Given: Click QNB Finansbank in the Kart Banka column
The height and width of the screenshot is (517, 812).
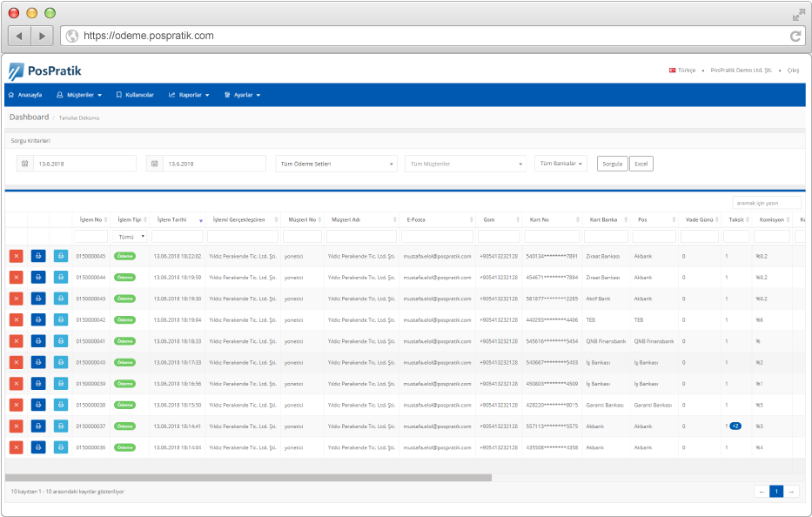Looking at the screenshot, I should click(x=606, y=341).
